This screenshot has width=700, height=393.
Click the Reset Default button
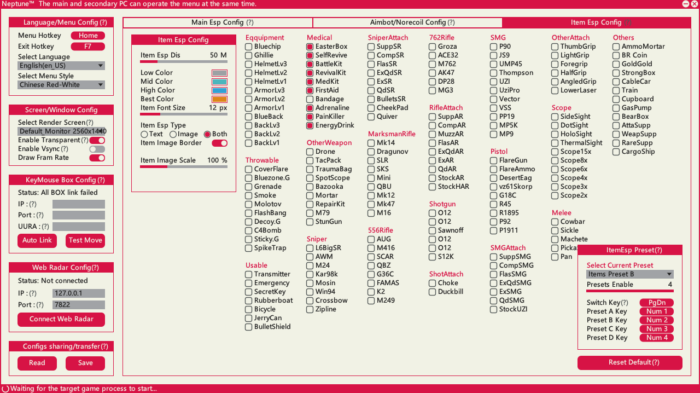(x=629, y=363)
